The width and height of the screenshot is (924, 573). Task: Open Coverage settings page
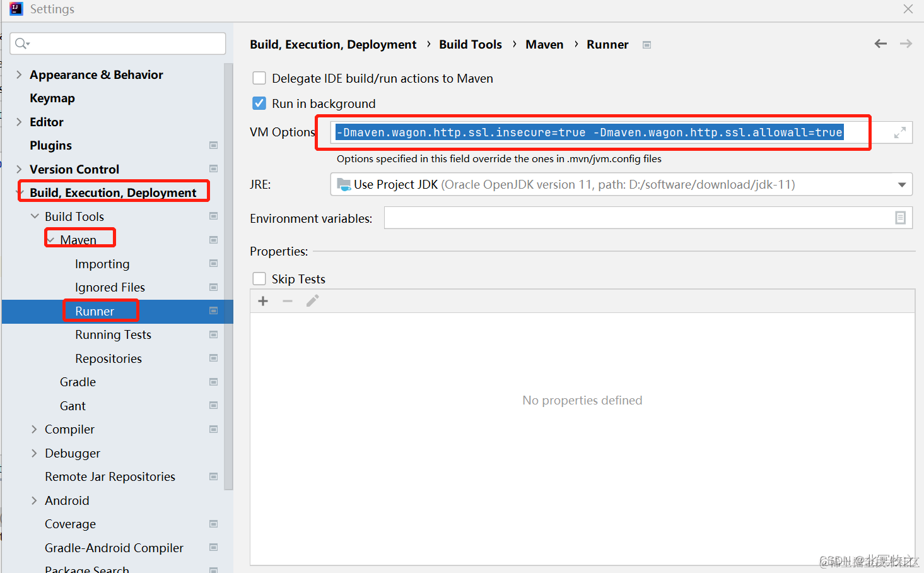70,524
